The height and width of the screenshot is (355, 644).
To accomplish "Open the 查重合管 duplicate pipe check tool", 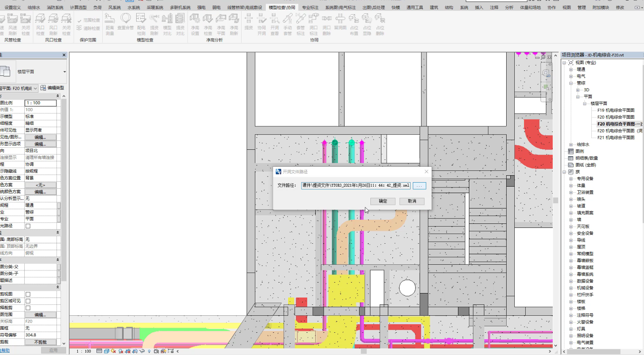I will 126,21.
